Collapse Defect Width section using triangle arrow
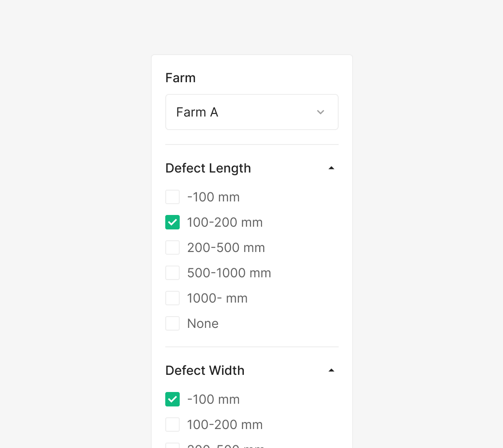 331,370
